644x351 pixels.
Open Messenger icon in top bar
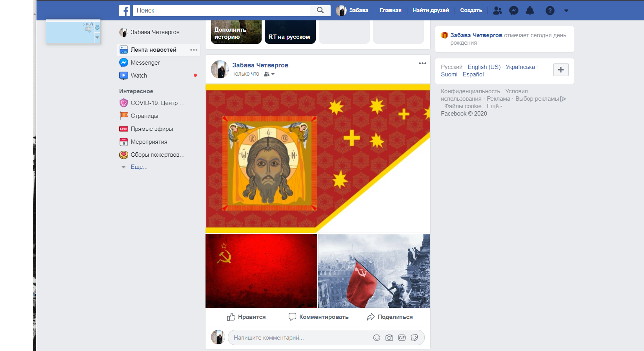pyautogui.click(x=513, y=11)
